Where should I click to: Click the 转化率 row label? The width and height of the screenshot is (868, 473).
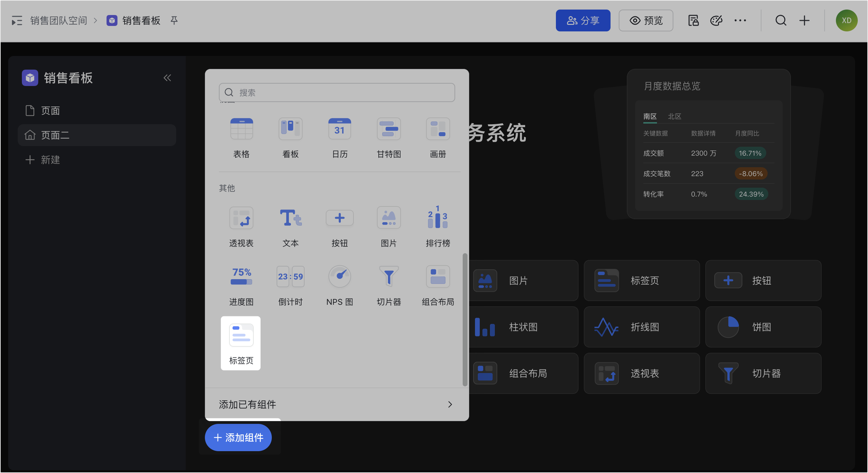(x=653, y=194)
